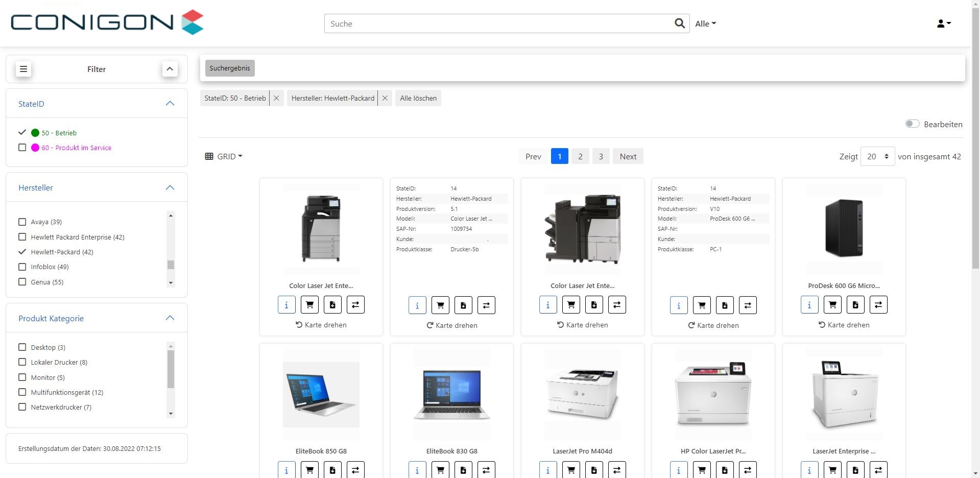Open info for first Color Laser Jet card

point(286,305)
